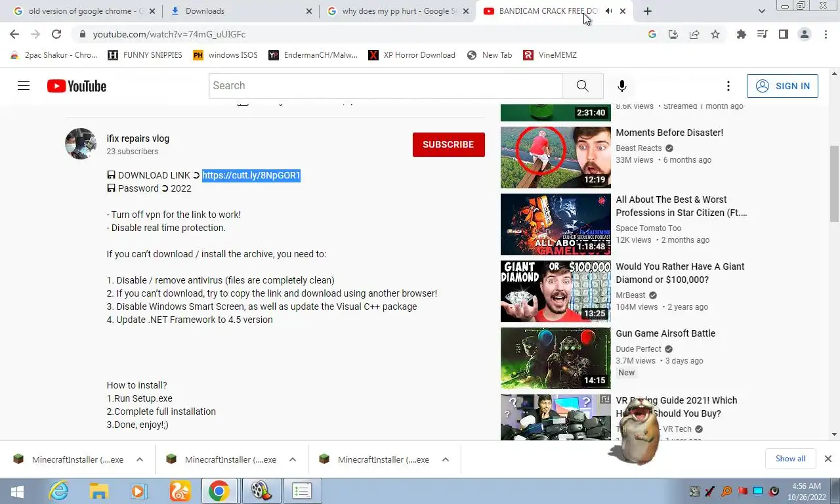Open the VineMEMZ bookmark
Screen dimensions: 840x504
(550, 55)
